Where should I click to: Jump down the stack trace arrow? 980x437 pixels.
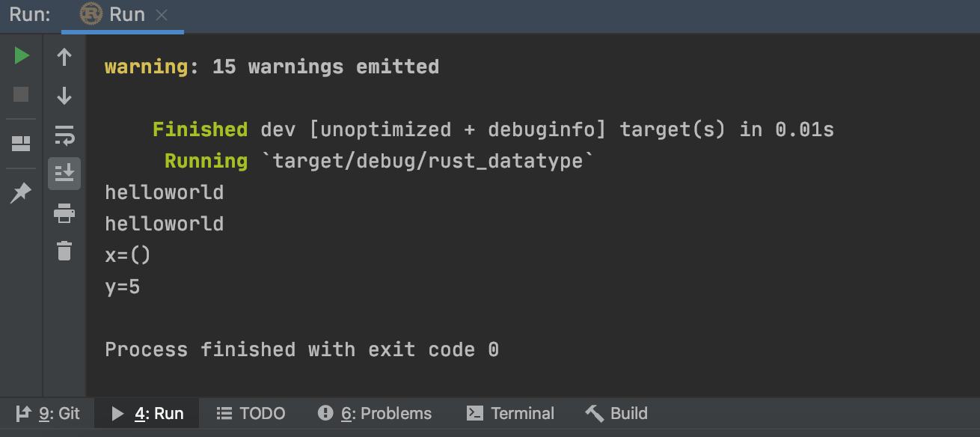coord(64,96)
